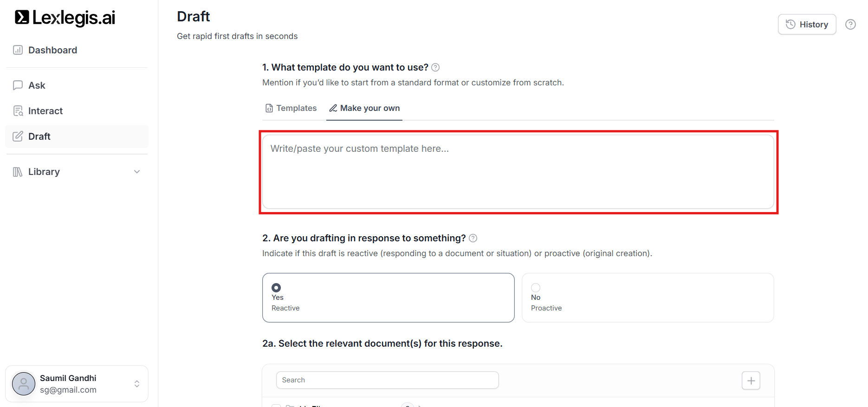Click the help icon beside History
This screenshot has width=868, height=407.
(x=850, y=25)
